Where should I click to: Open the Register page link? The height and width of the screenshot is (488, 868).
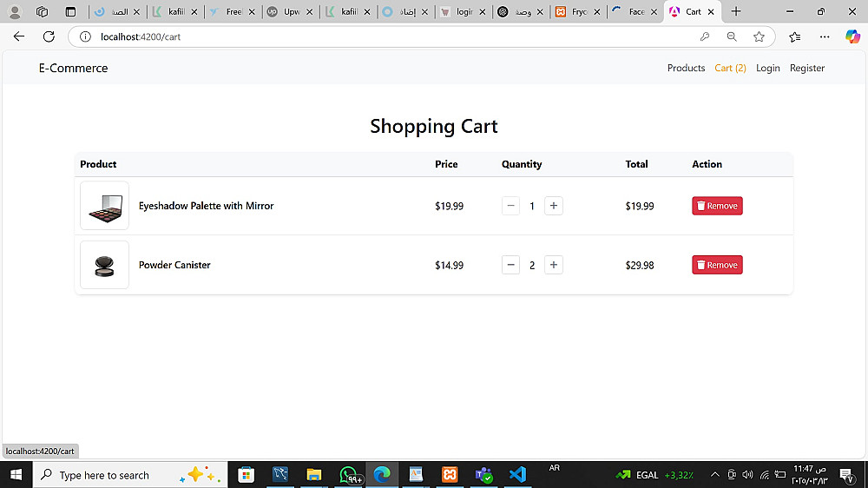tap(807, 68)
